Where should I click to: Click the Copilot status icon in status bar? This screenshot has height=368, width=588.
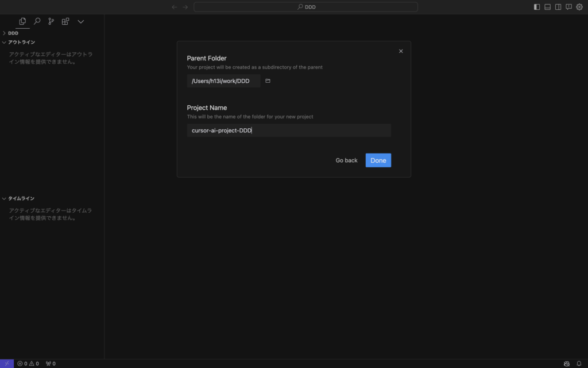(567, 363)
